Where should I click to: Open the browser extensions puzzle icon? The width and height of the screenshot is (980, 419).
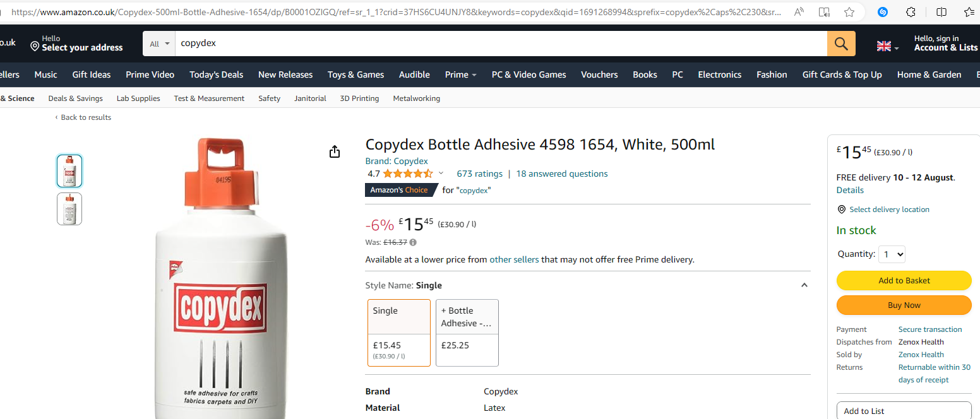pyautogui.click(x=911, y=12)
